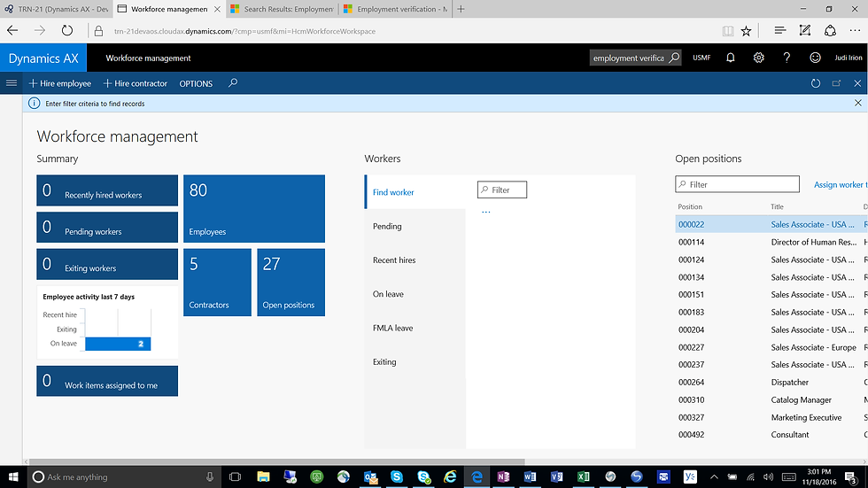Close the Workforce management workspace
Viewport: 868px width, 488px height.
[x=857, y=83]
